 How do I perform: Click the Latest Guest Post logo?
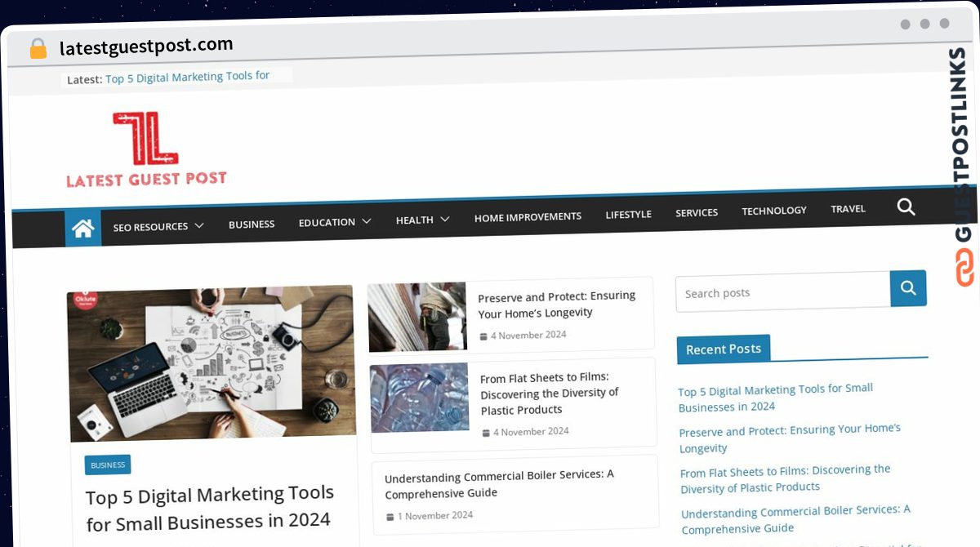pos(146,149)
